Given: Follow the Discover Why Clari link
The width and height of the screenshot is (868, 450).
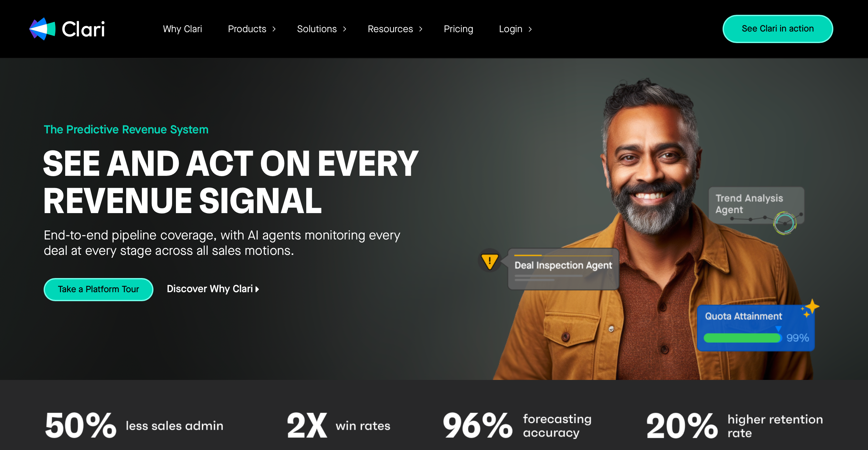Looking at the screenshot, I should click(210, 289).
